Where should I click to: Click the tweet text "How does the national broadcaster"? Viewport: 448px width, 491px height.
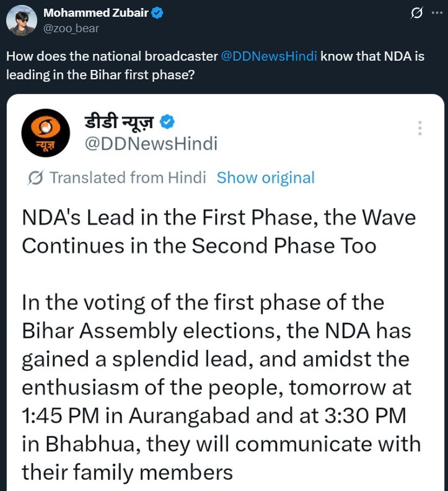point(112,56)
